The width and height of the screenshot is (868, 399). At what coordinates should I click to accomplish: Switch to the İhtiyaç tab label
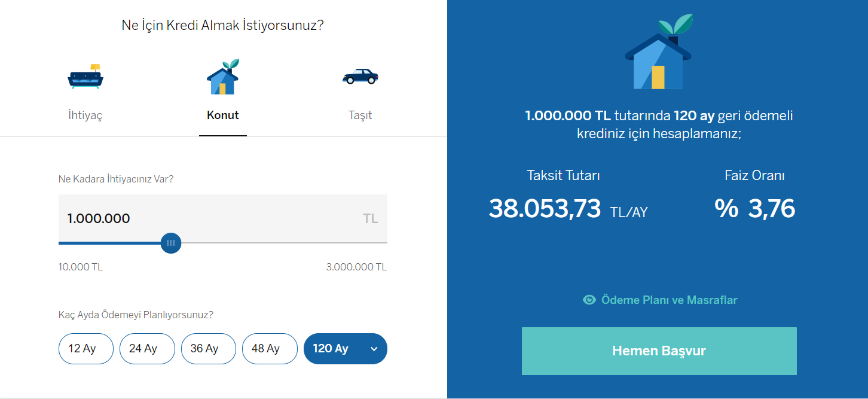(x=85, y=115)
